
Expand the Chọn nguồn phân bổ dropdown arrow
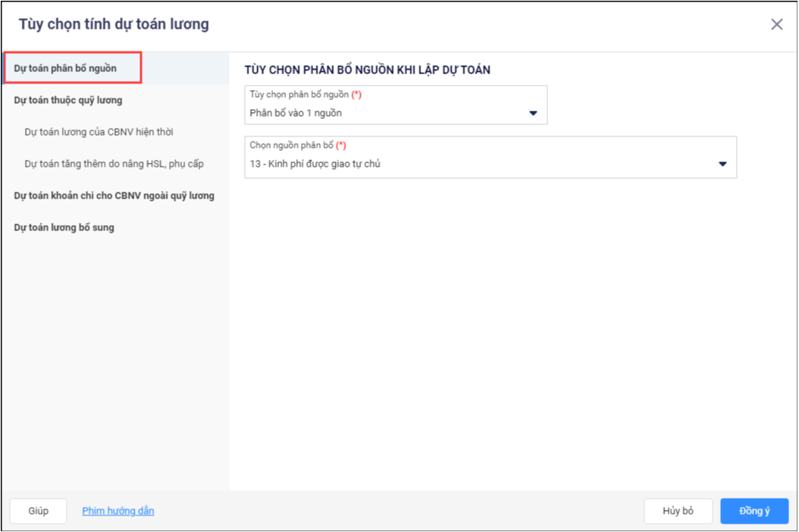[722, 164]
